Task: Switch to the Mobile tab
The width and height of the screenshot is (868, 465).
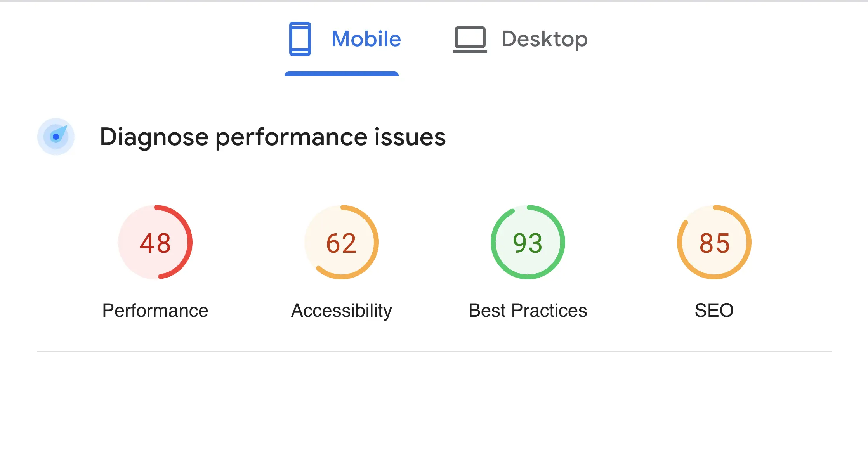Action: (x=366, y=39)
